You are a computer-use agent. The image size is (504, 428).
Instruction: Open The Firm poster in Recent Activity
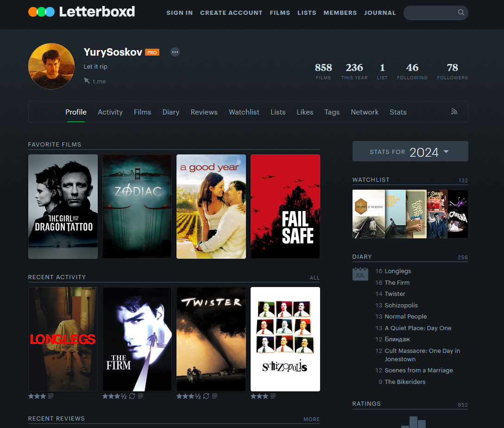pyautogui.click(x=137, y=339)
